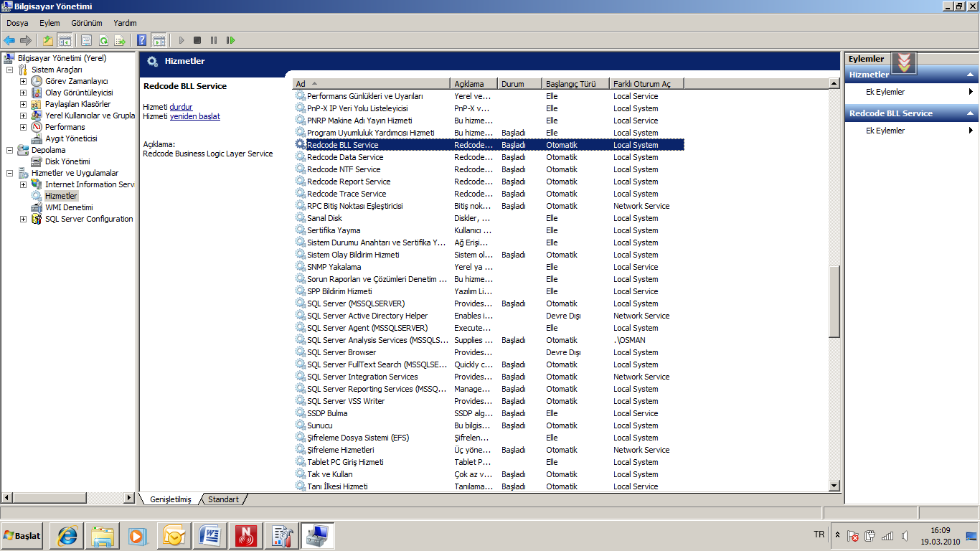Image resolution: width=980 pixels, height=551 pixels.
Task: Select the Redcode Data Service row
Action: pyautogui.click(x=489, y=157)
